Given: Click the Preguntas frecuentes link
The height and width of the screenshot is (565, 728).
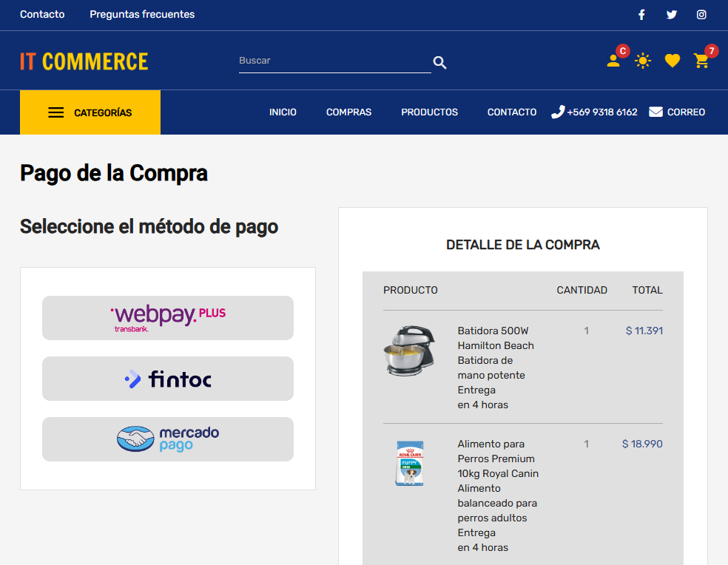Looking at the screenshot, I should point(142,15).
